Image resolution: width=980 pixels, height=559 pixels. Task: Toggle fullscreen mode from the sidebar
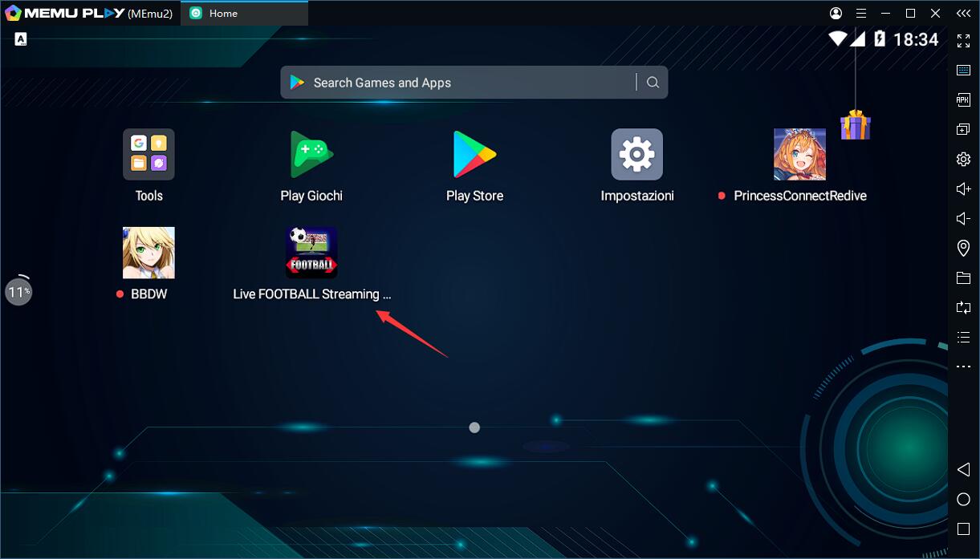(963, 40)
